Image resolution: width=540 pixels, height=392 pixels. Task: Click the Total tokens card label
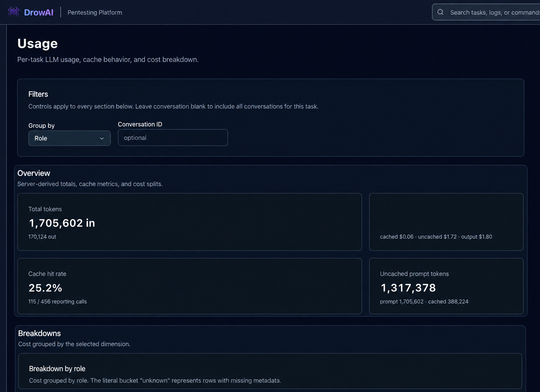tap(45, 209)
